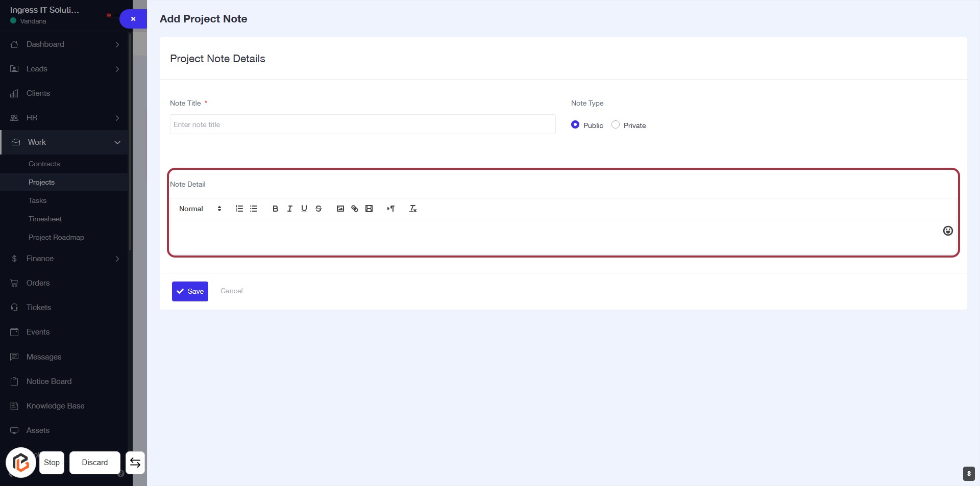This screenshot has height=486, width=980.
Task: Open Tasks under the Work menu
Action: click(38, 200)
